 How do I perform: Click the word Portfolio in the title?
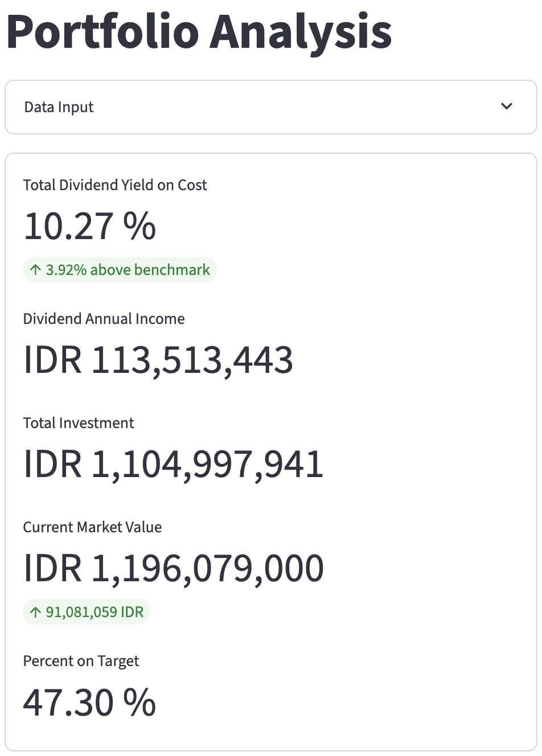(102, 31)
